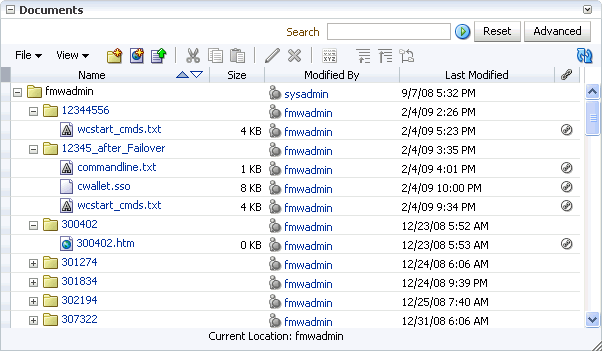Expand the 301834 folder

[33, 282]
